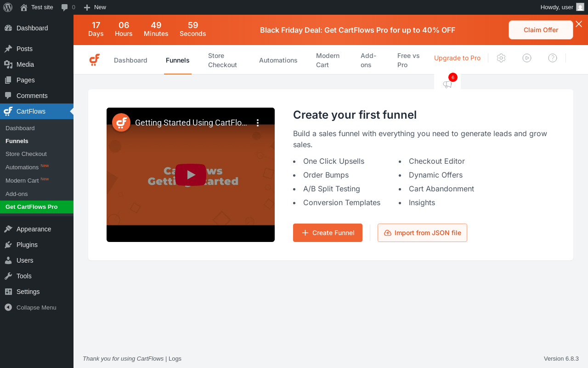Viewport: 588px width, 368px height.
Task: Click the CartFlows logo in navigation
Action: (x=95, y=60)
